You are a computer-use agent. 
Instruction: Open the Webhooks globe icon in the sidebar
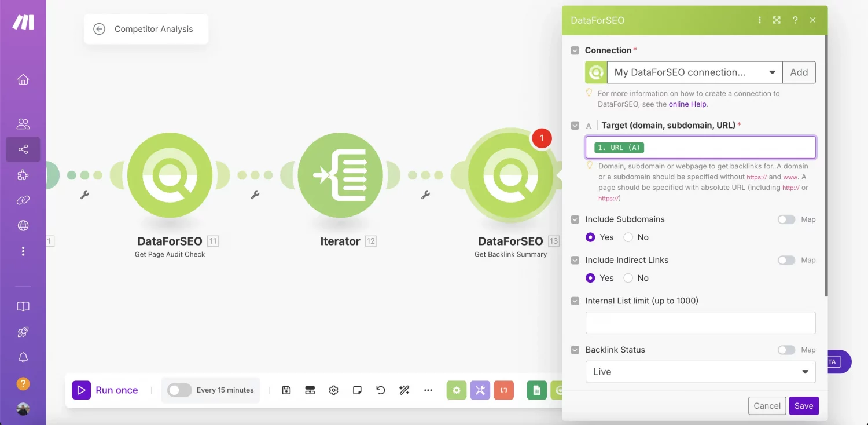pos(23,226)
